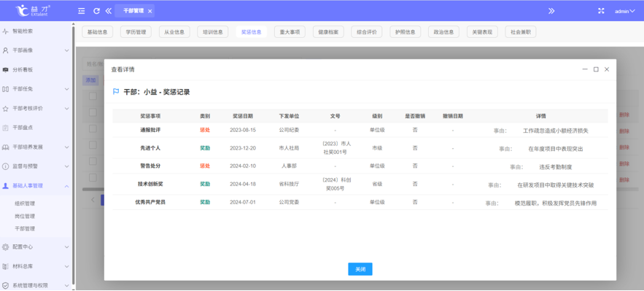Switch to the 学历管理 tab
The image size is (644, 291).
pyautogui.click(x=136, y=32)
